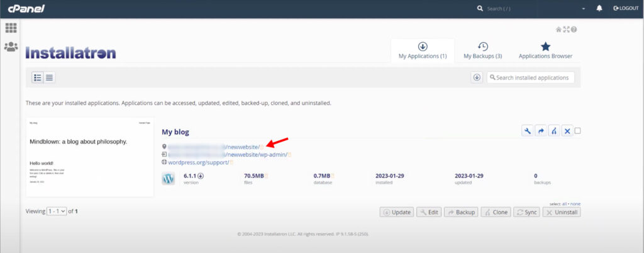Open the wordpress.org/support/ link
The image size is (644, 253).
tap(198, 162)
